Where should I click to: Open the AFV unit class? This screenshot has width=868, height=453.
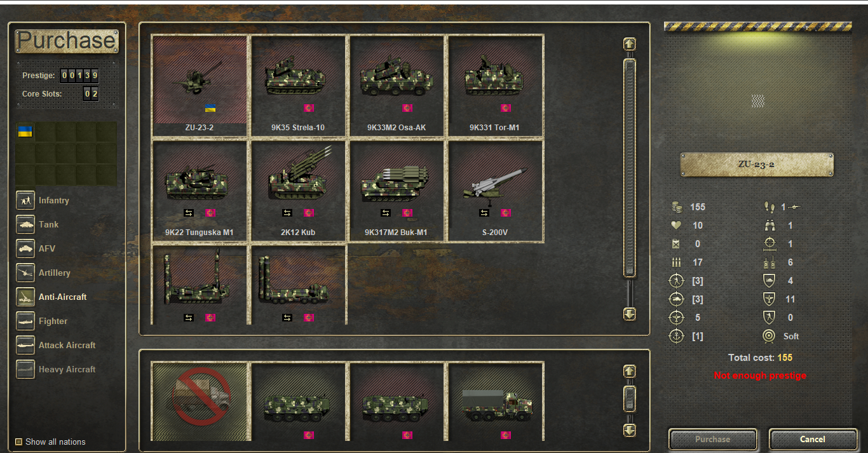tap(25, 248)
